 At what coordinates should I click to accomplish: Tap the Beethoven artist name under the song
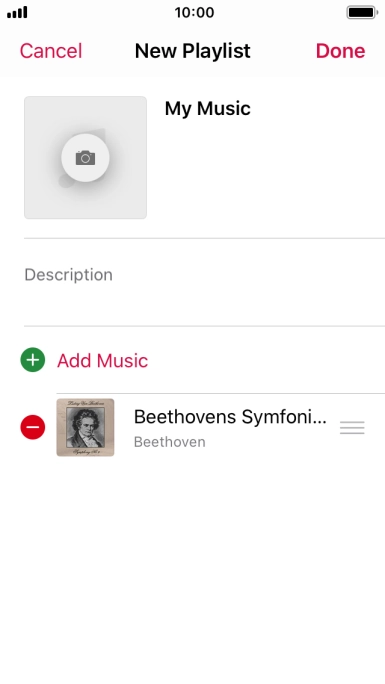(170, 442)
